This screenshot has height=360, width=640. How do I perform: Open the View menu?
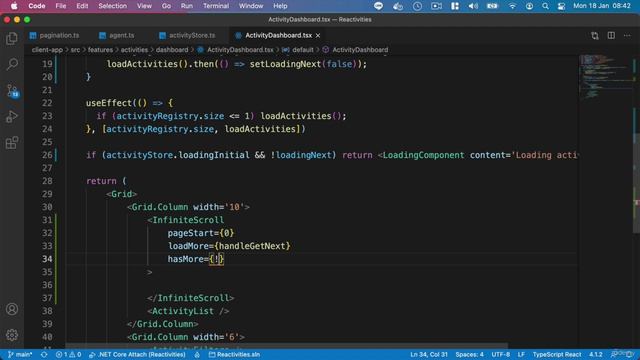tap(144, 6)
